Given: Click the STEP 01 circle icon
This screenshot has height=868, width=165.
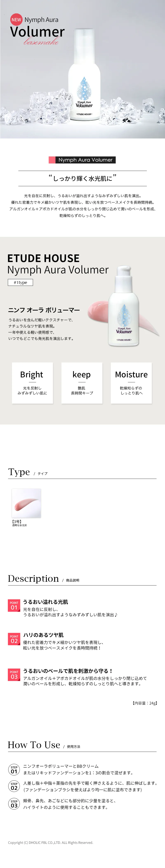Looking at the screenshot, I should 14,770.
